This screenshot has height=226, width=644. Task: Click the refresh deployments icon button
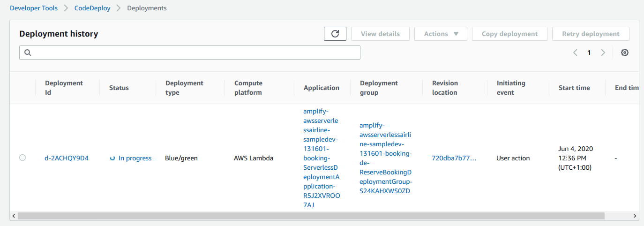pyautogui.click(x=335, y=34)
